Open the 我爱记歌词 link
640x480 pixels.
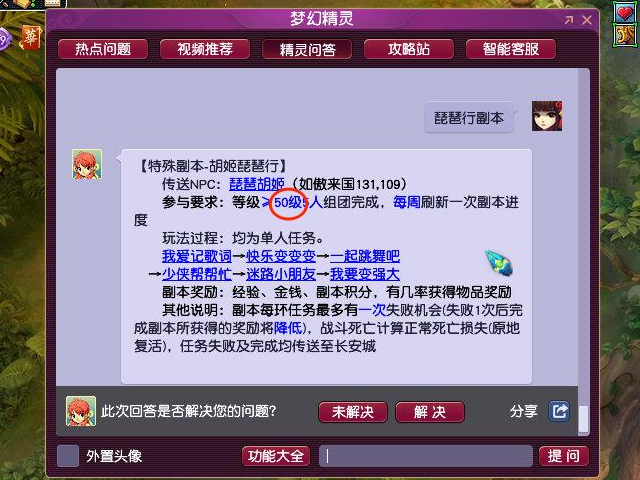tap(197, 256)
